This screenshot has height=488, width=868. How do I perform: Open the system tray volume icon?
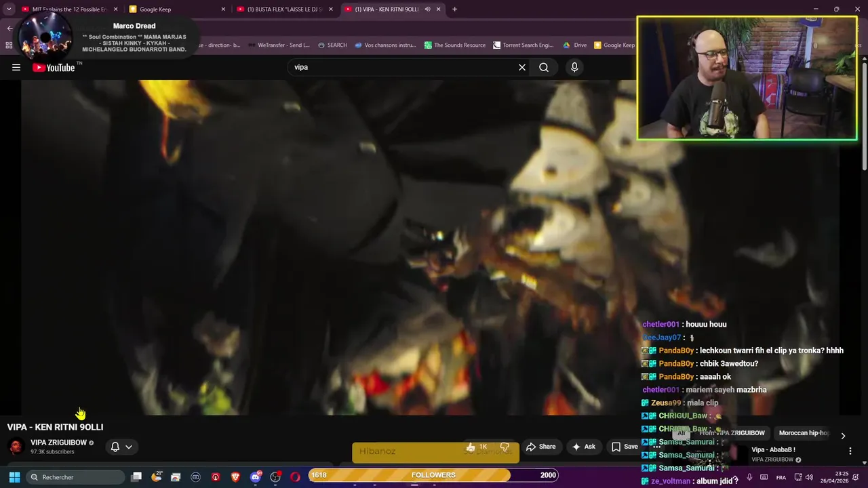click(x=809, y=478)
